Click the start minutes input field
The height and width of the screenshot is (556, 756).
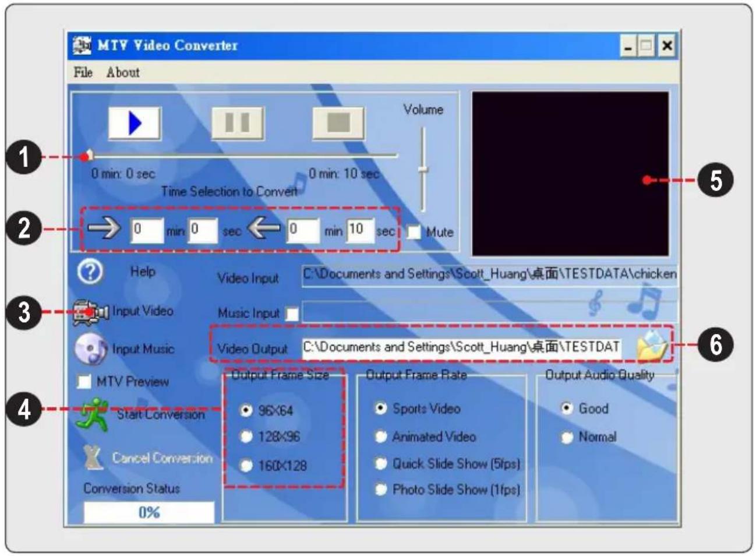[x=146, y=230]
